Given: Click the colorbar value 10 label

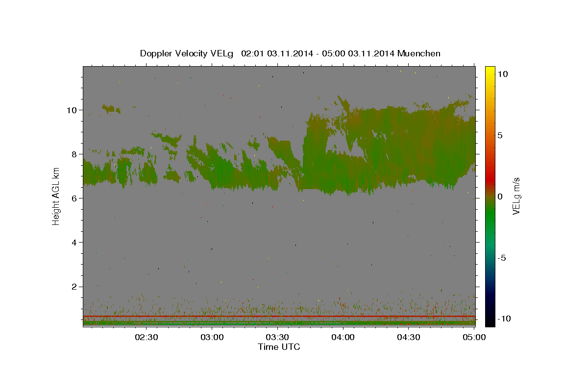Looking at the screenshot, I should 502,74.
